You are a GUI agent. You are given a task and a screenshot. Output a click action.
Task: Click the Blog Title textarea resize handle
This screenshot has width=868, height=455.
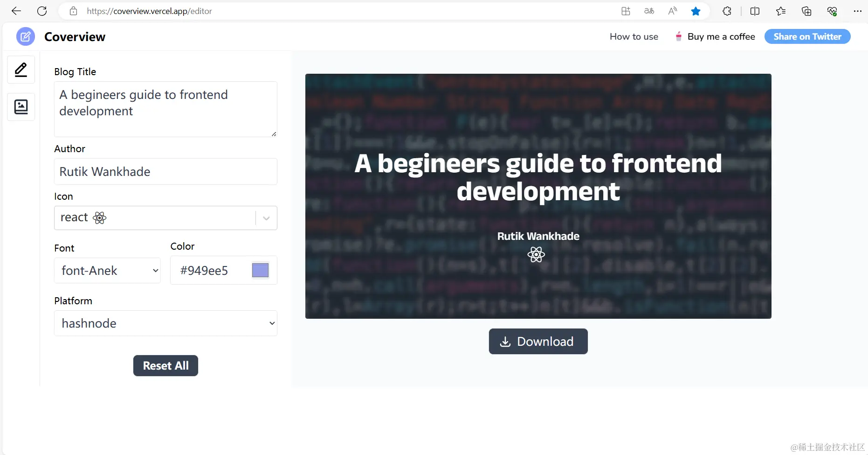point(274,134)
